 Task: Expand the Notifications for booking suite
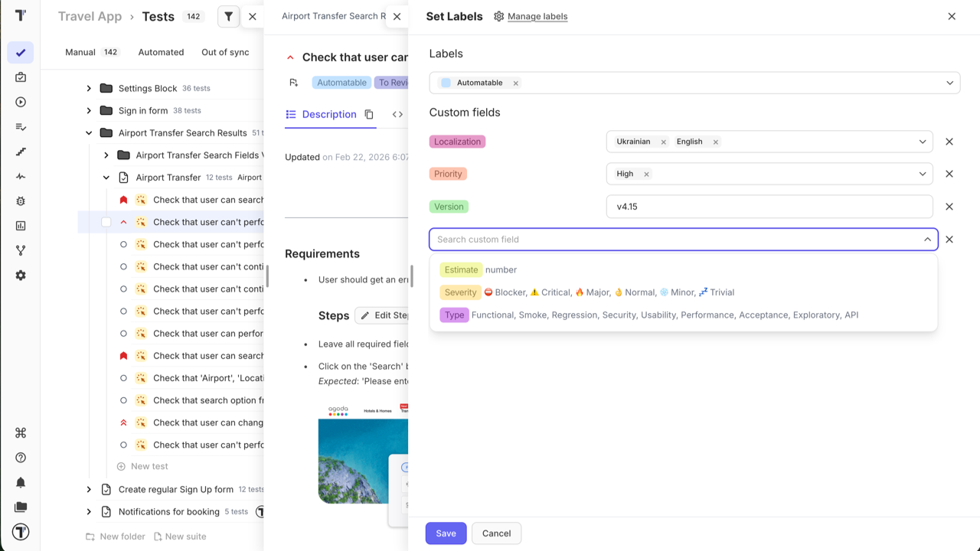[89, 511]
